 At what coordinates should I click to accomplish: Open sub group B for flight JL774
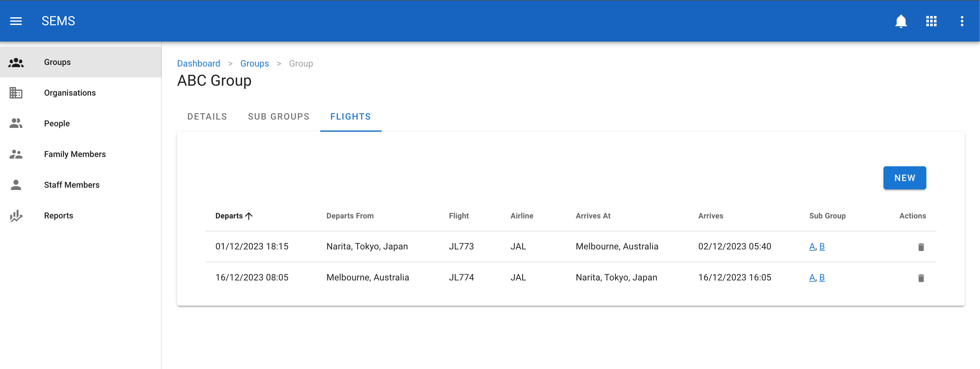click(x=822, y=278)
